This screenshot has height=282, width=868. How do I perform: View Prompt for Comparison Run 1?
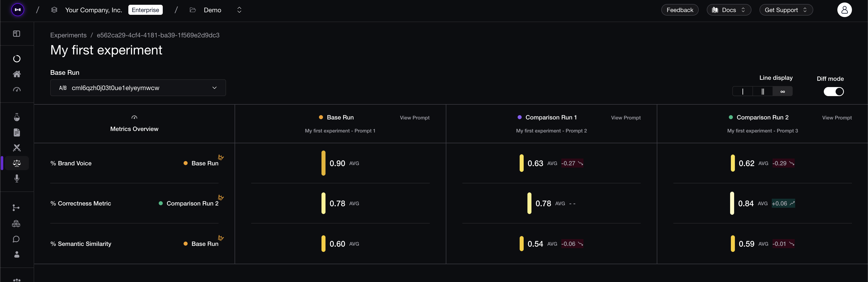[x=626, y=117]
